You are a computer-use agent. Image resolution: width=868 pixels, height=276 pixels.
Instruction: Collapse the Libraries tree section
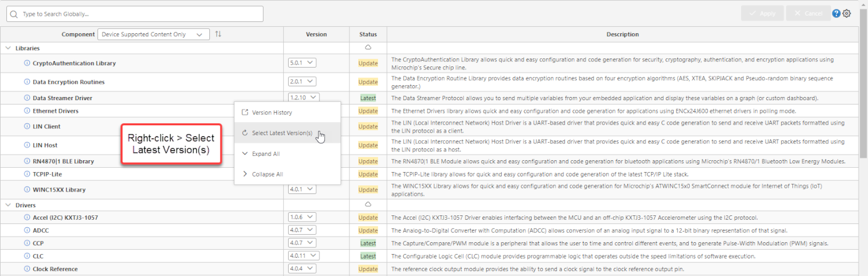click(8, 48)
